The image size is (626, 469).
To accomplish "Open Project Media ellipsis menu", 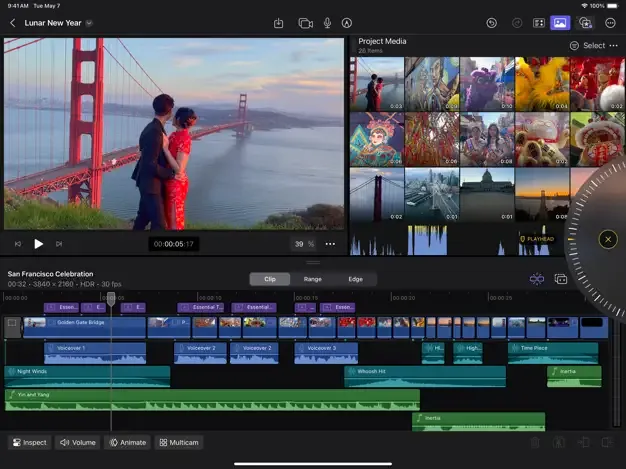I will tap(614, 46).
